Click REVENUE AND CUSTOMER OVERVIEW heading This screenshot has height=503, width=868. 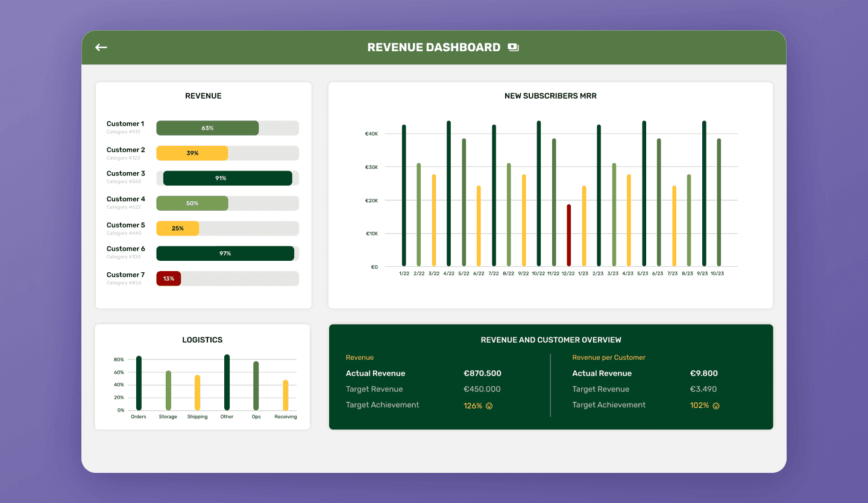551,340
